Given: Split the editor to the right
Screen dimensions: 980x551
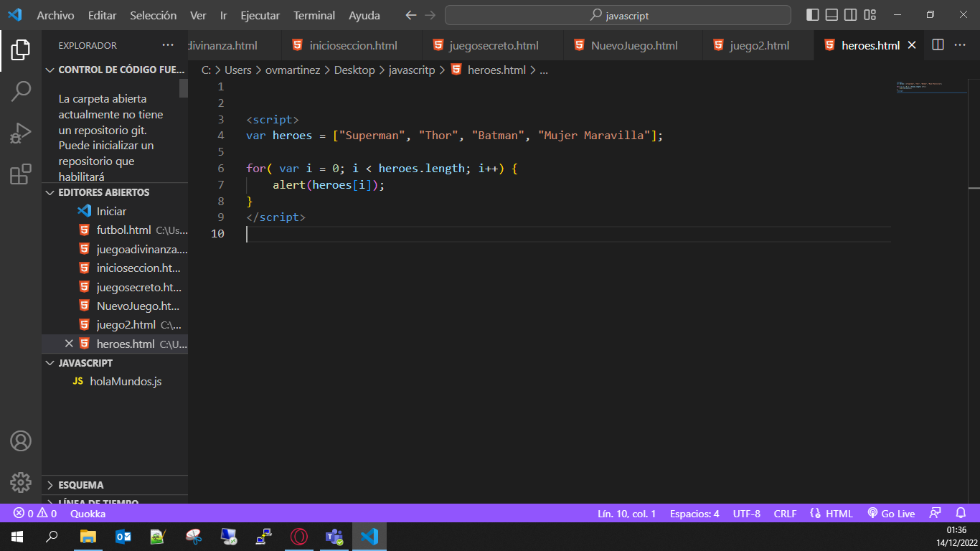Looking at the screenshot, I should coord(938,45).
